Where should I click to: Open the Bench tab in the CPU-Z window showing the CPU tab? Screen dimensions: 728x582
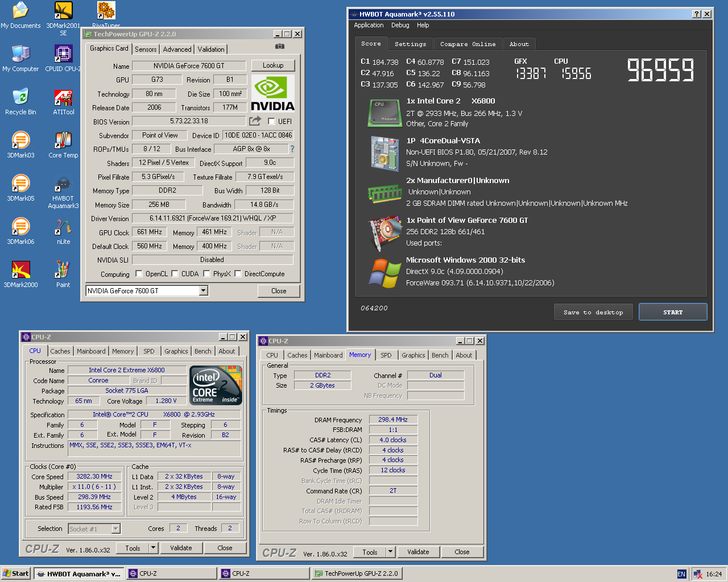[203, 351]
